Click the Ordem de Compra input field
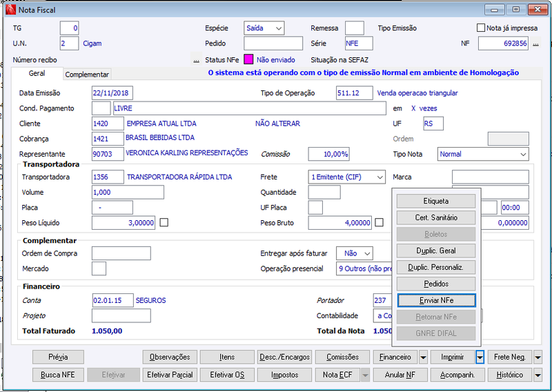552x392 pixels. pos(121,253)
